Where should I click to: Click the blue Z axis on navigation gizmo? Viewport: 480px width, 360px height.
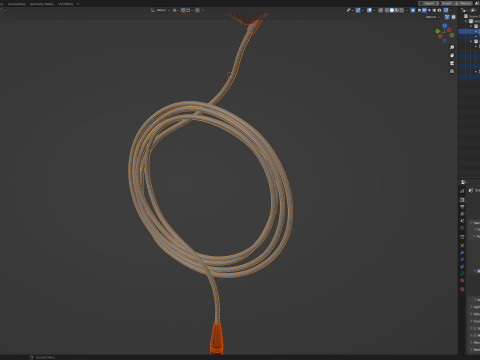tap(445, 26)
